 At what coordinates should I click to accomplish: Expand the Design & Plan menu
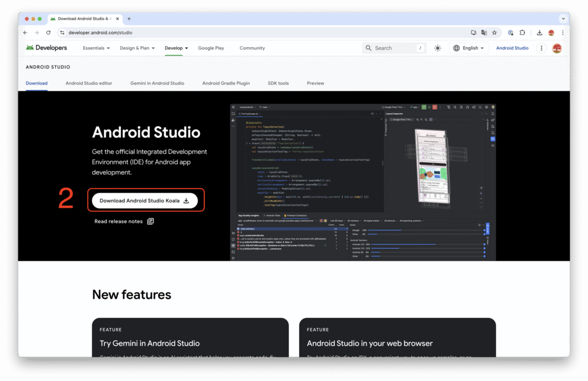[137, 48]
